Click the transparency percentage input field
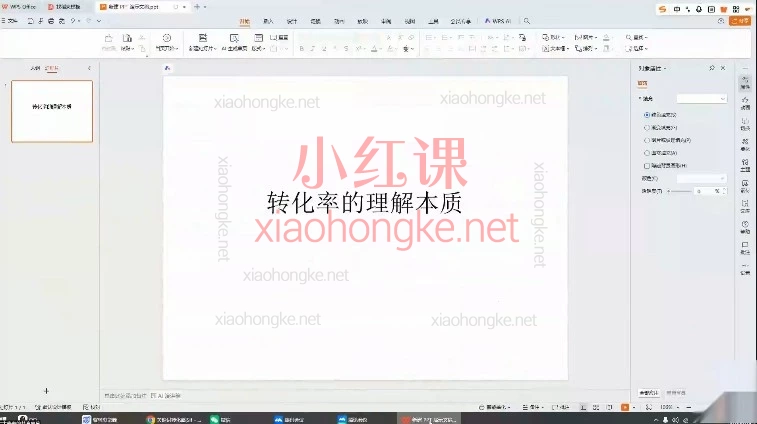Image resolution: width=757 pixels, height=424 pixels. point(708,191)
